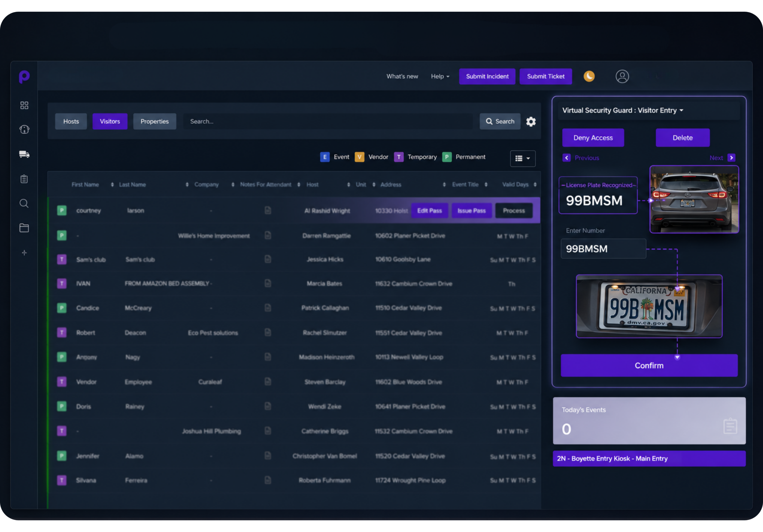This screenshot has height=532, width=763.
Task: Expand Virtual Security Guard Visitor Entry dropdown
Action: [x=622, y=110]
